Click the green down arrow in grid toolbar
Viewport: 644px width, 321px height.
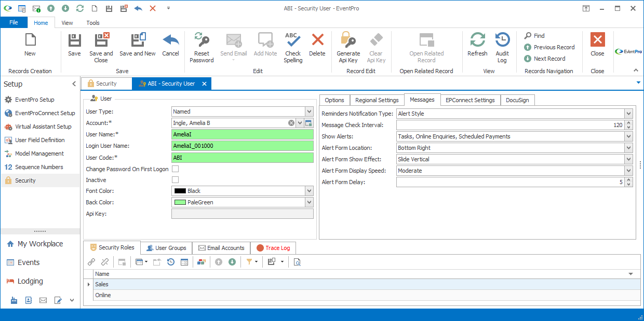point(232,262)
